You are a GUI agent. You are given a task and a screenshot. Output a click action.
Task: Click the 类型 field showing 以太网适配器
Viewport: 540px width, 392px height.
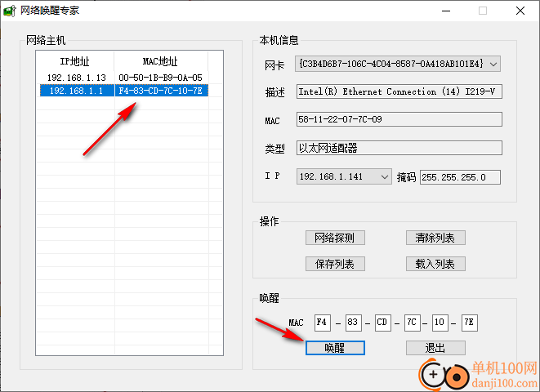(399, 148)
